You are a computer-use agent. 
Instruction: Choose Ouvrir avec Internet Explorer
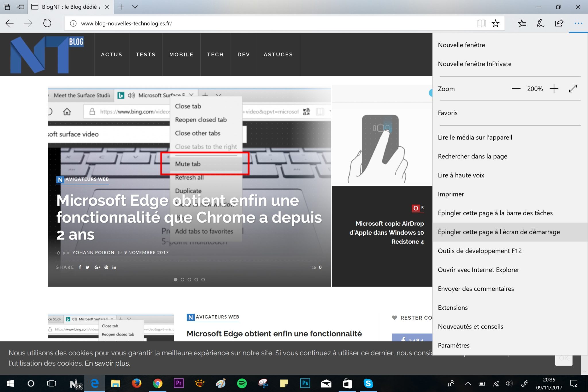[x=510, y=270]
